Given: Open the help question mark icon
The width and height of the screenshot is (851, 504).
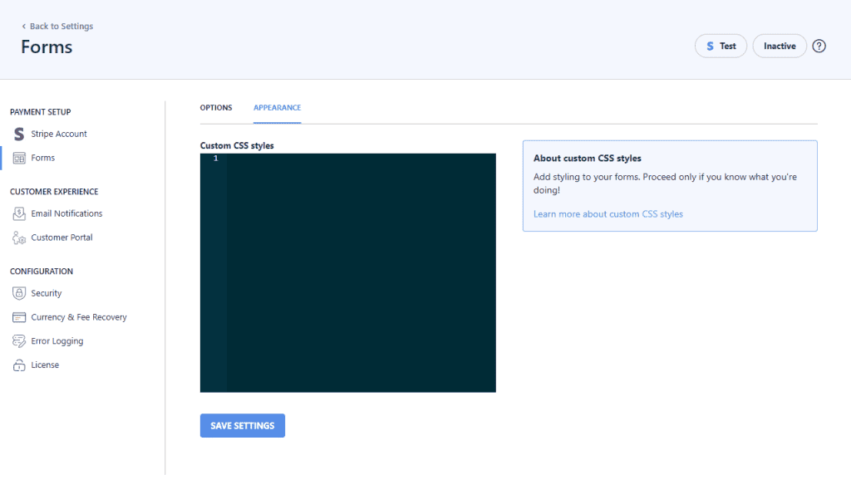Looking at the screenshot, I should click(x=819, y=46).
